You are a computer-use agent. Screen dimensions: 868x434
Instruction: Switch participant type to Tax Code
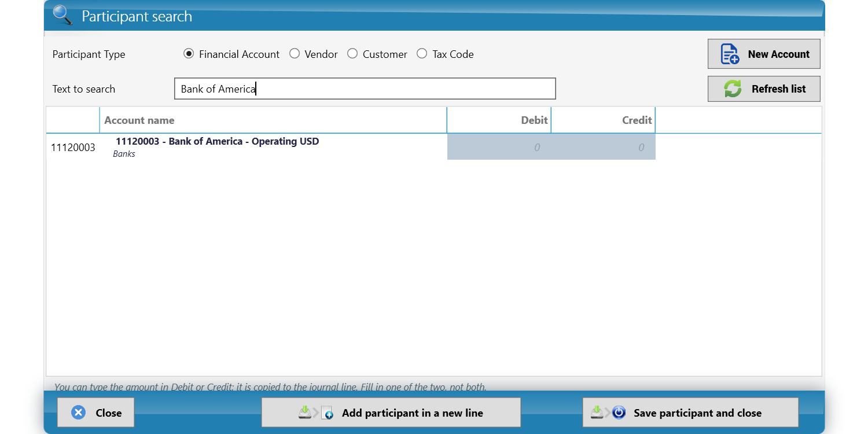[422, 54]
